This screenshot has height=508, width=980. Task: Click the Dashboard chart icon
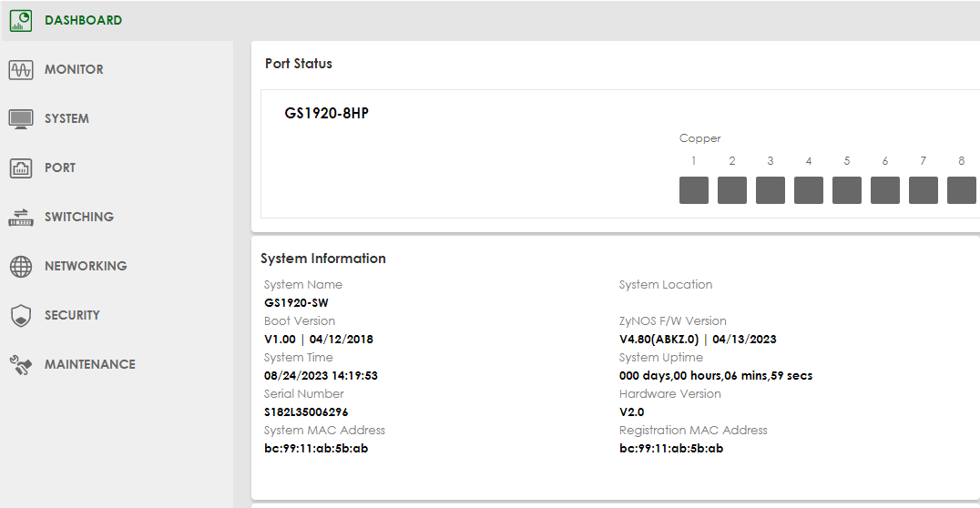(21, 21)
